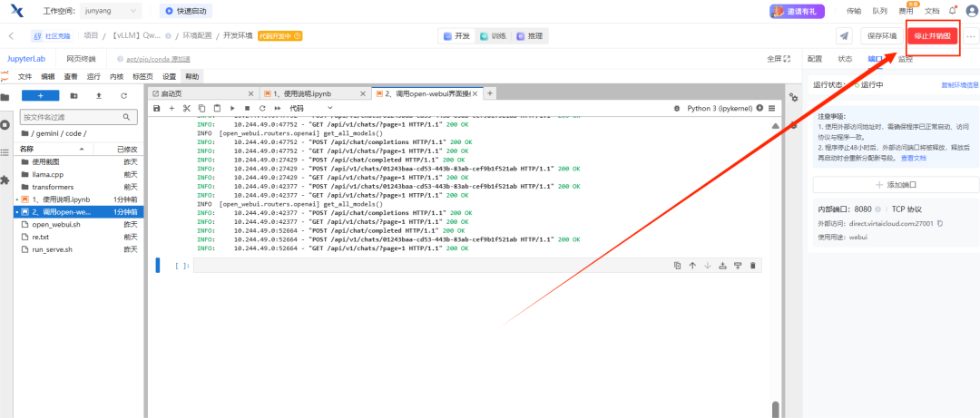Click the 复制环境信息 link

pyautogui.click(x=960, y=85)
